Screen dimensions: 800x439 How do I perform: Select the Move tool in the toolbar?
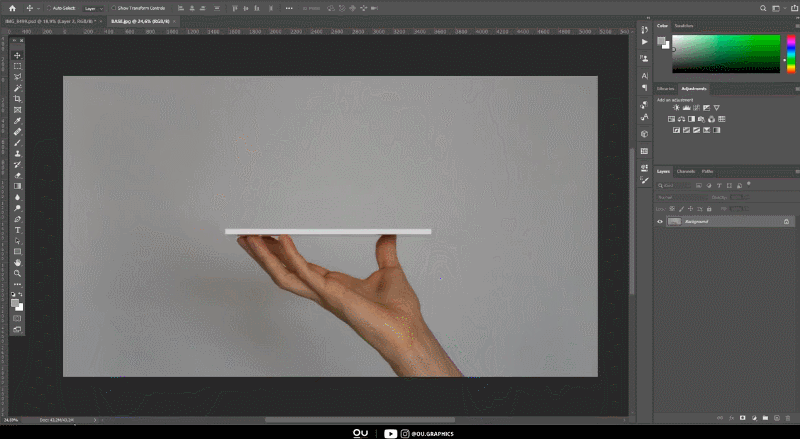click(x=17, y=55)
